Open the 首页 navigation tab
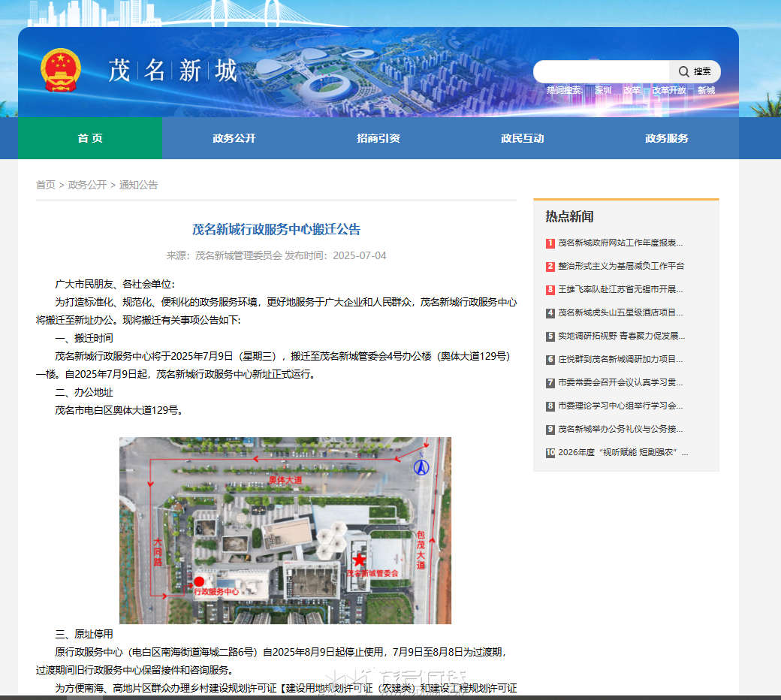 coord(90,138)
